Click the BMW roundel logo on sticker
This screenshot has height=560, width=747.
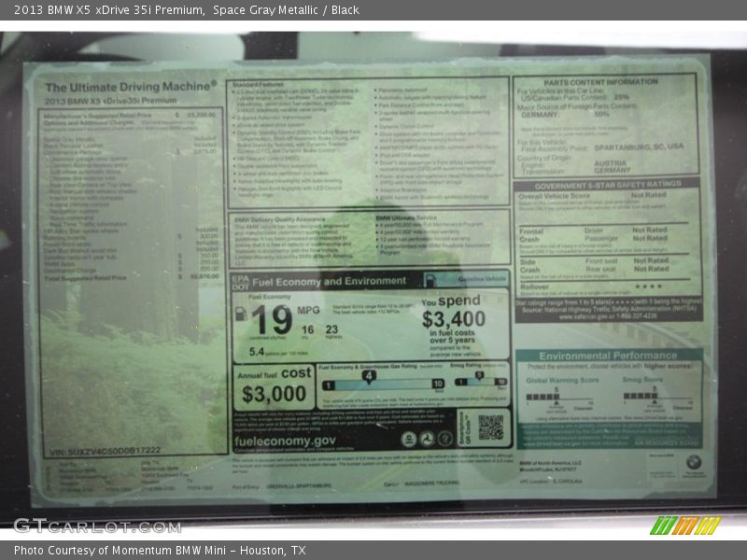pyautogui.click(x=694, y=462)
